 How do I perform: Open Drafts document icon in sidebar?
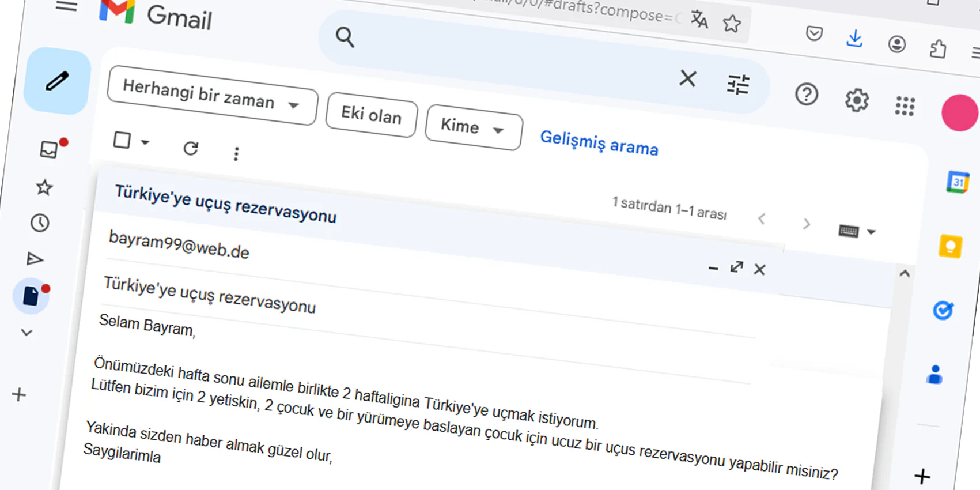tap(31, 296)
